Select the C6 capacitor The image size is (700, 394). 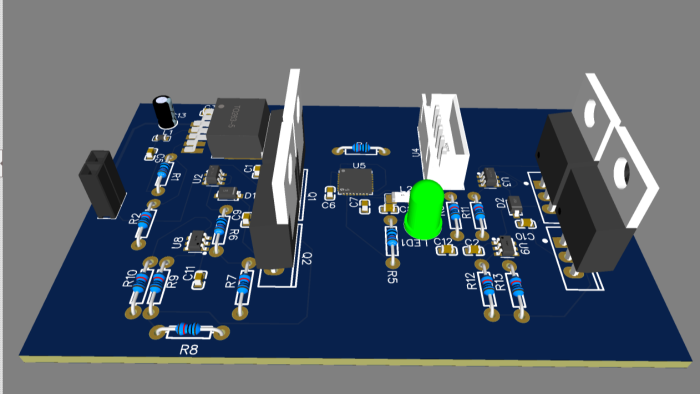point(330,193)
